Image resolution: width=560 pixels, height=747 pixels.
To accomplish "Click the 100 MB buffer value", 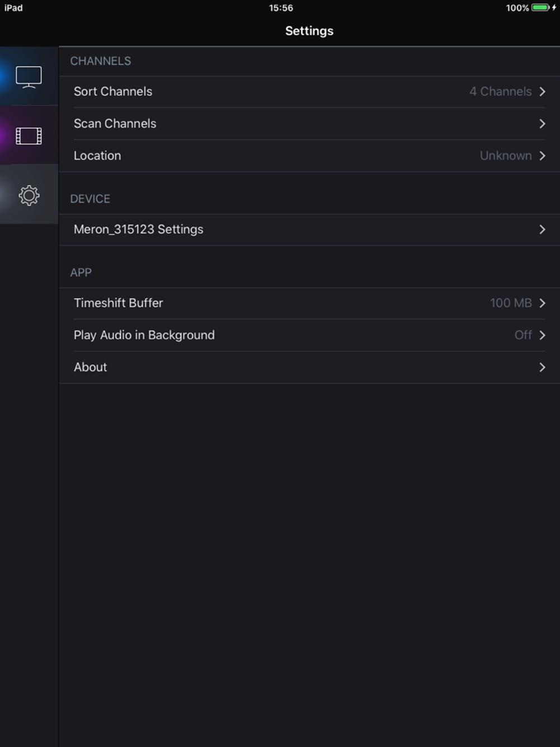I will click(511, 303).
